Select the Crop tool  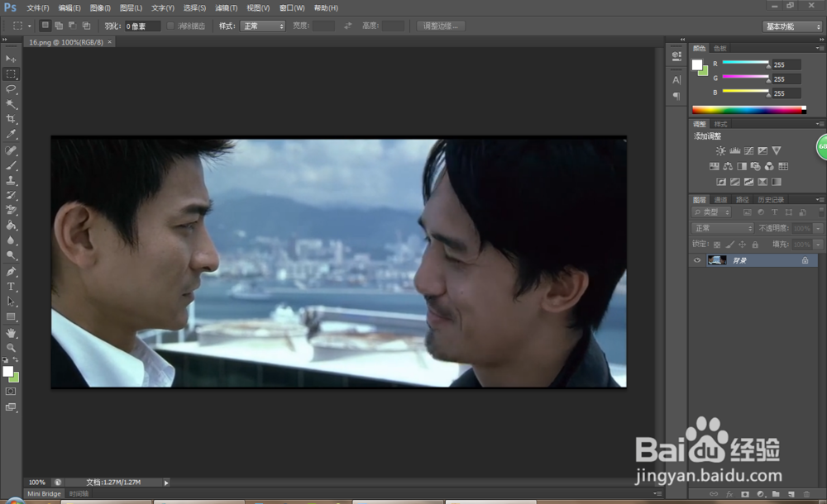pyautogui.click(x=11, y=119)
